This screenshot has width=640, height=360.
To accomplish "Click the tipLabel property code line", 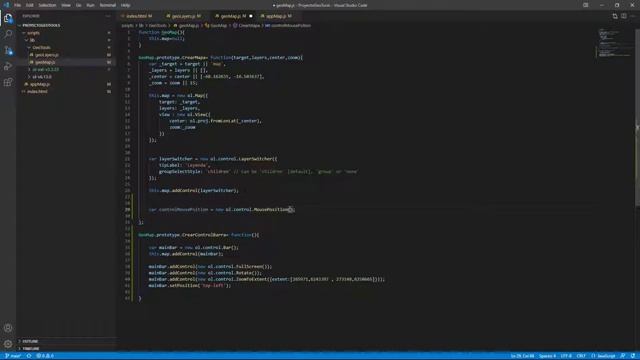I will coord(184,165).
